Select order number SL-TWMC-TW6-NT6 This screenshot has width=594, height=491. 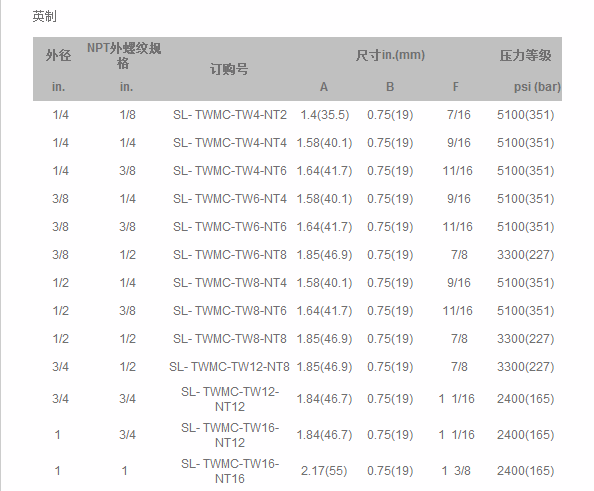click(230, 227)
